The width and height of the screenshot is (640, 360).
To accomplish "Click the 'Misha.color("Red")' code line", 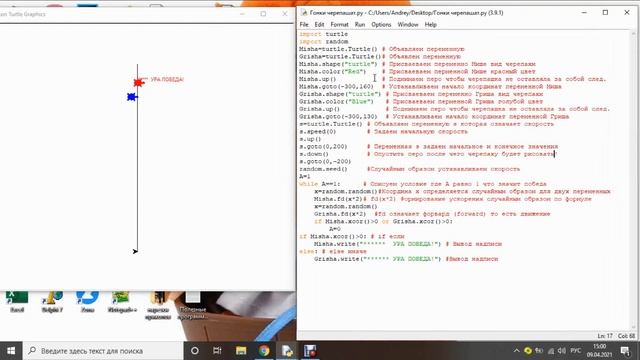I will 332,71.
